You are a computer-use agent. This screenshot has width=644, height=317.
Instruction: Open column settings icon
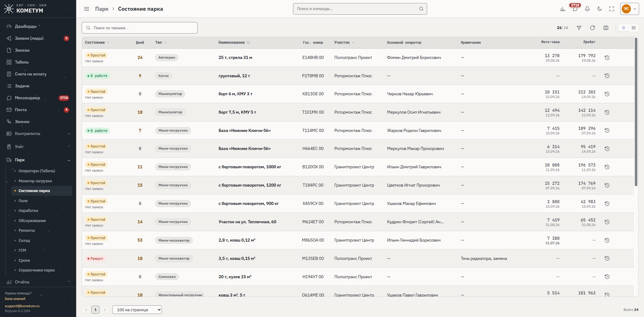point(606,28)
